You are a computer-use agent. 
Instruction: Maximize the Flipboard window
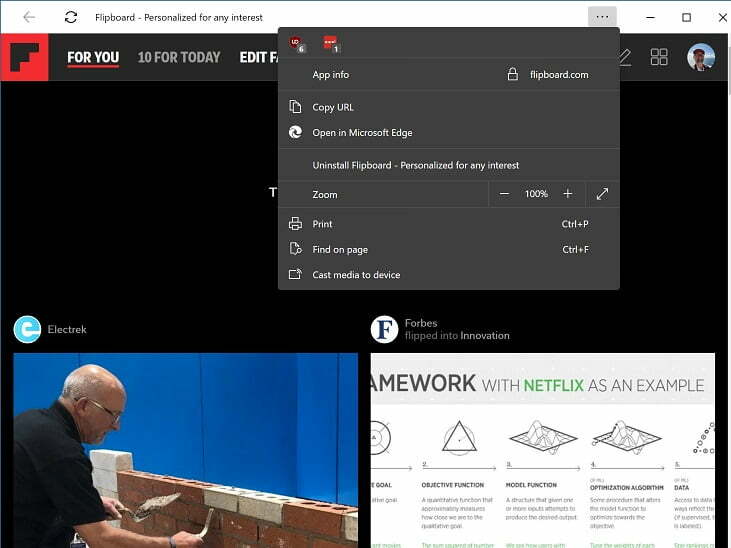click(x=686, y=17)
